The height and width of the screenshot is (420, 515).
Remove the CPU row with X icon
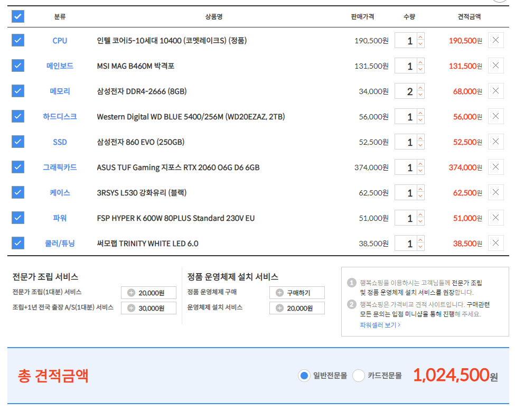[495, 40]
